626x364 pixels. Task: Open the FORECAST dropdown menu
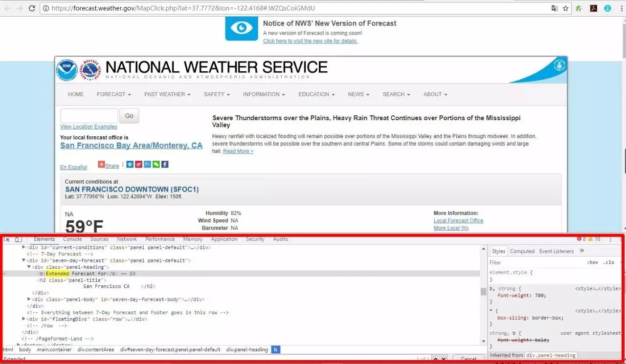[x=114, y=94]
